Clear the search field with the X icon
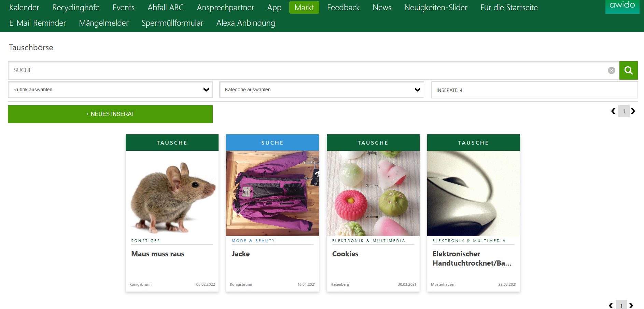The height and width of the screenshot is (309, 644). click(x=611, y=70)
